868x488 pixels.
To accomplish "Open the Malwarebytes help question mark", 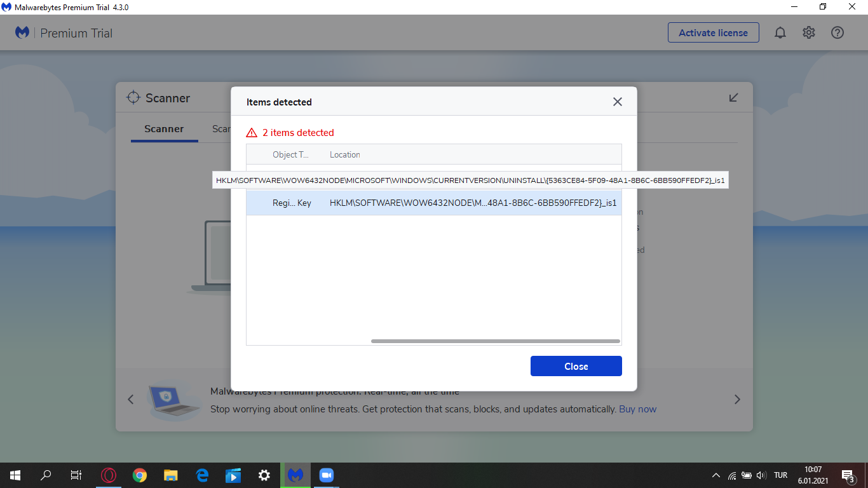I will point(837,33).
